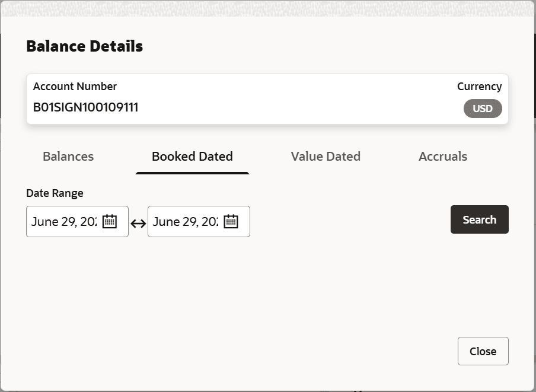The image size is (536, 392).
Task: Open the end date calendar picker
Action: 231,222
